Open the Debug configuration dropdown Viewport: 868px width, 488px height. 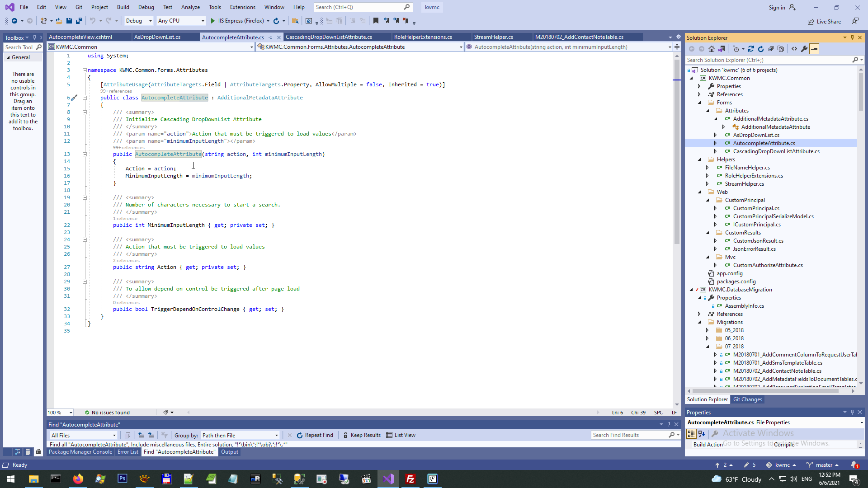pos(139,21)
